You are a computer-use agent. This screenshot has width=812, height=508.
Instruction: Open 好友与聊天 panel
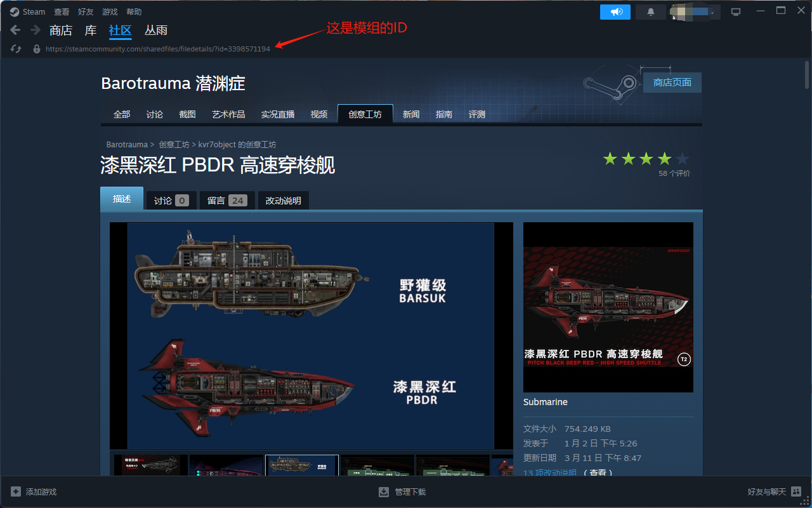[767, 492]
